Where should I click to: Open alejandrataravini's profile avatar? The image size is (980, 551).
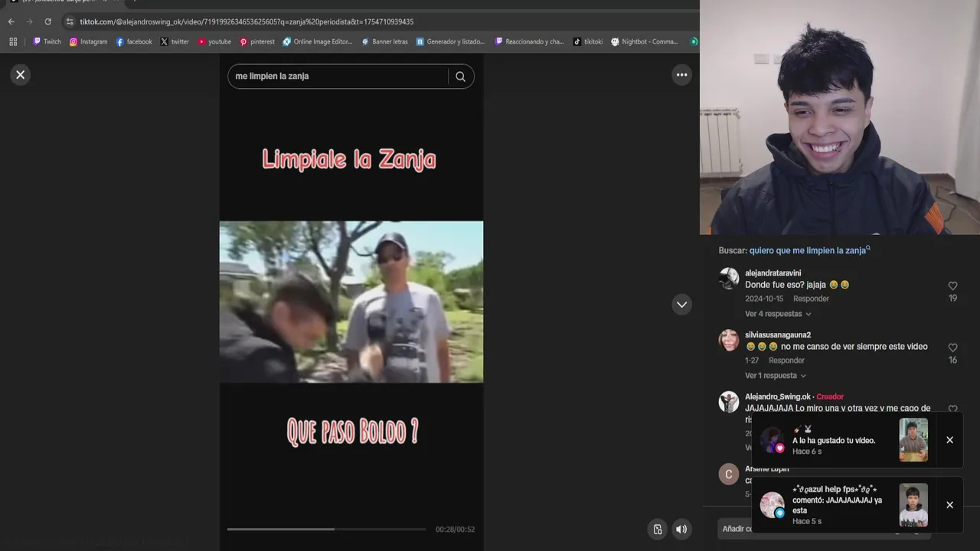(729, 279)
